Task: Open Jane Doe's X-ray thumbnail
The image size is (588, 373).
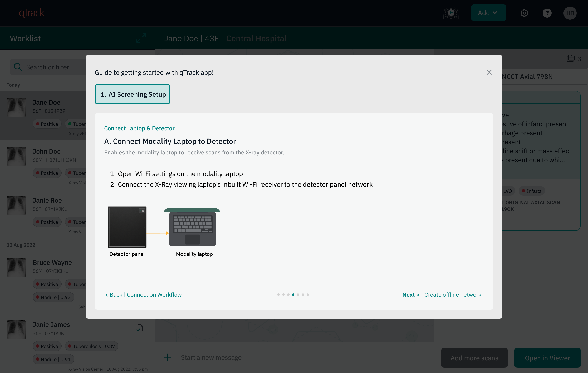Action: coord(16,107)
